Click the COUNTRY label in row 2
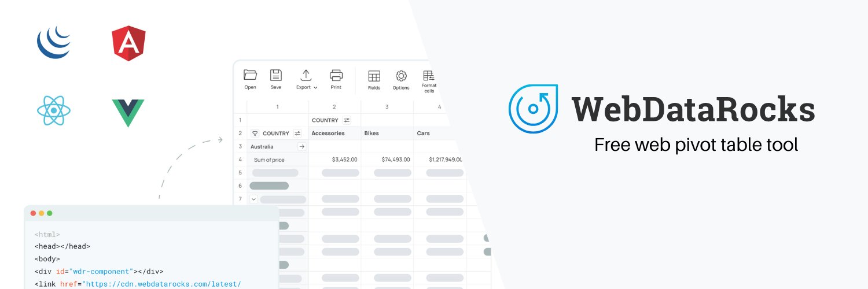This screenshot has height=289, width=868. coord(276,134)
